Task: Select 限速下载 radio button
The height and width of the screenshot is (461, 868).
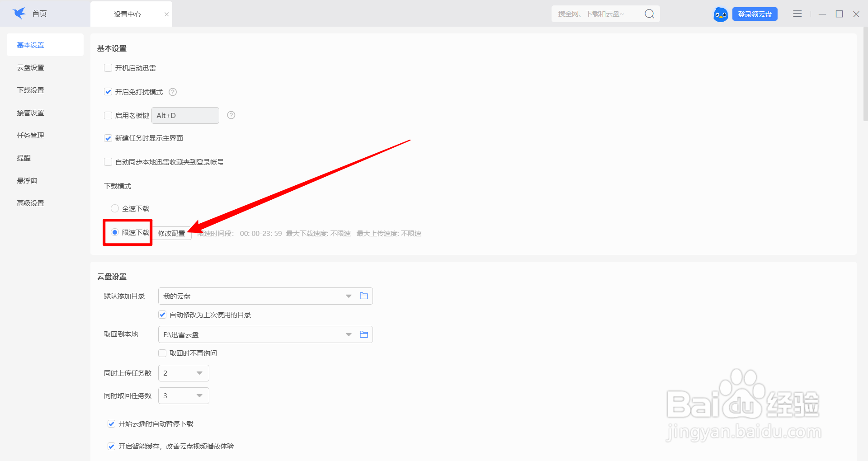Action: click(x=115, y=232)
